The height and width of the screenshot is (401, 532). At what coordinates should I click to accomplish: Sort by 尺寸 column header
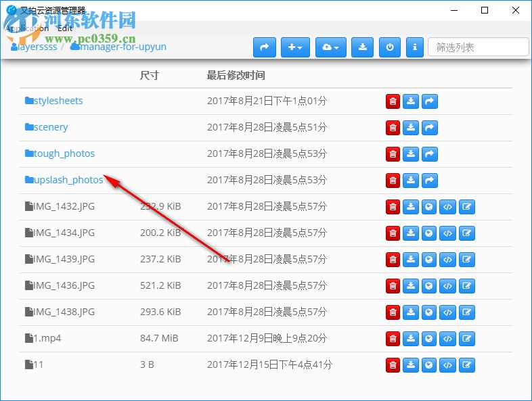150,75
